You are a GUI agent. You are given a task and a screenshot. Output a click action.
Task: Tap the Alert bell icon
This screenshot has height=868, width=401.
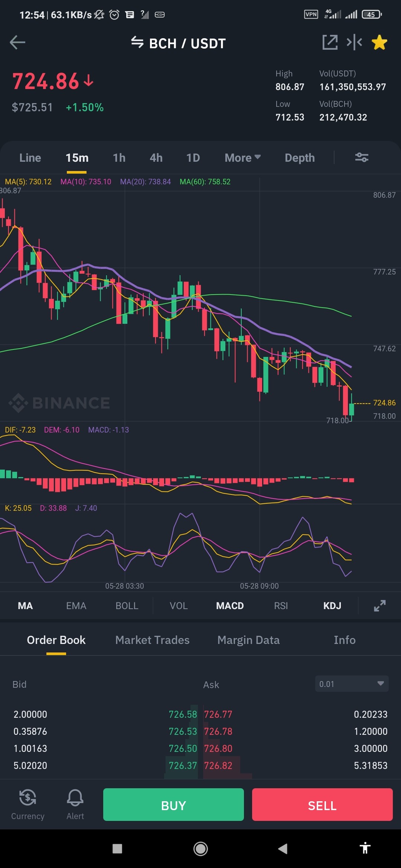tap(75, 804)
